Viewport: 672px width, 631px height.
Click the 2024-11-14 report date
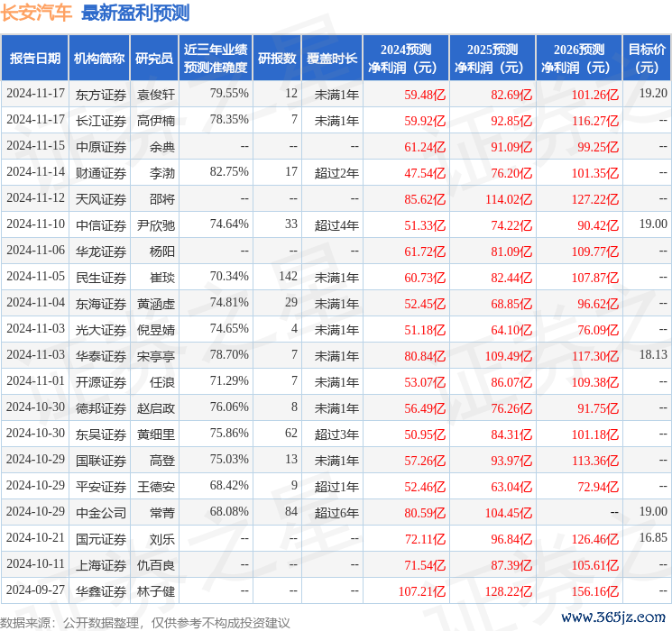coord(35,172)
